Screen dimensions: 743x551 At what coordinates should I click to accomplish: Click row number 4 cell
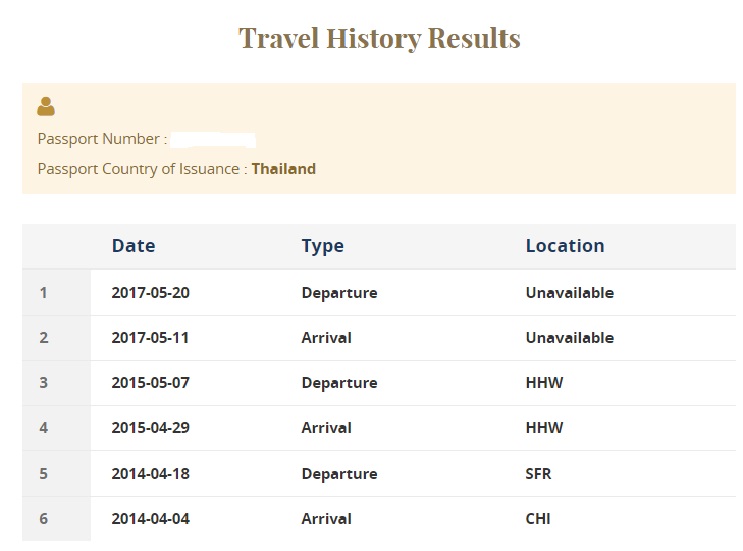[x=43, y=428]
